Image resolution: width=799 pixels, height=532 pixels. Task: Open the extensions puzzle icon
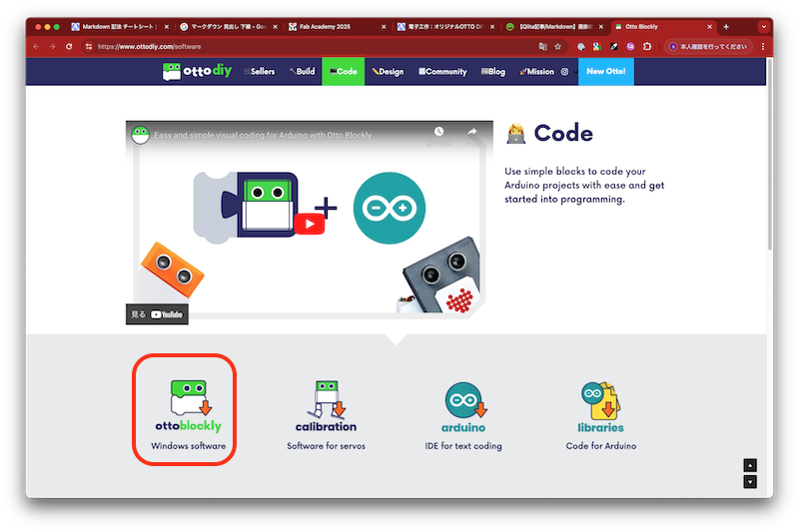click(x=647, y=46)
